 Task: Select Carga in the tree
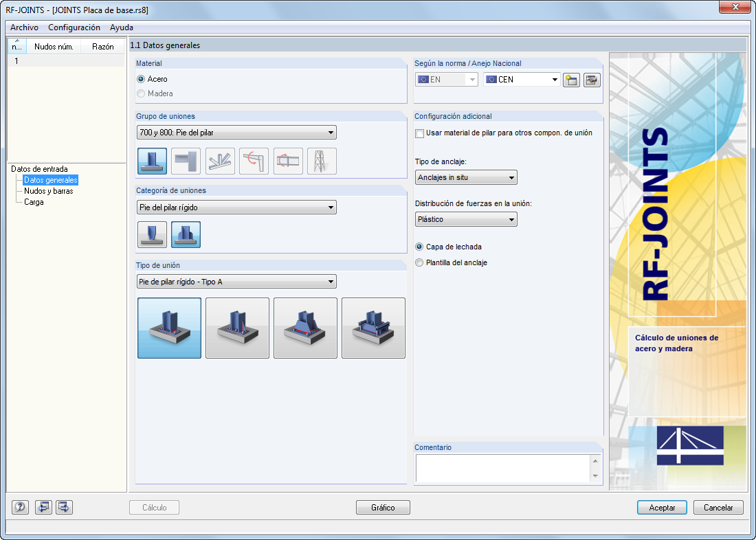[x=34, y=202]
